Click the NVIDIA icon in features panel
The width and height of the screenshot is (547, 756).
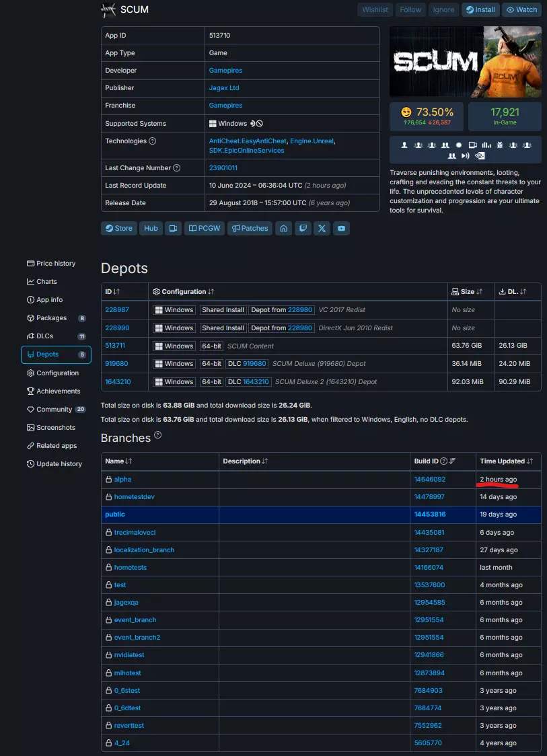click(478, 156)
